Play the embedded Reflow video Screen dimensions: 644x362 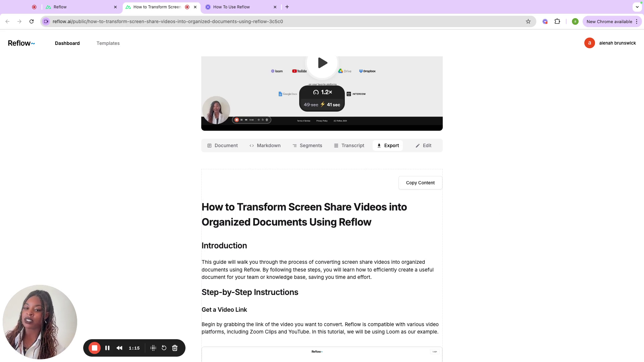pyautogui.click(x=322, y=63)
